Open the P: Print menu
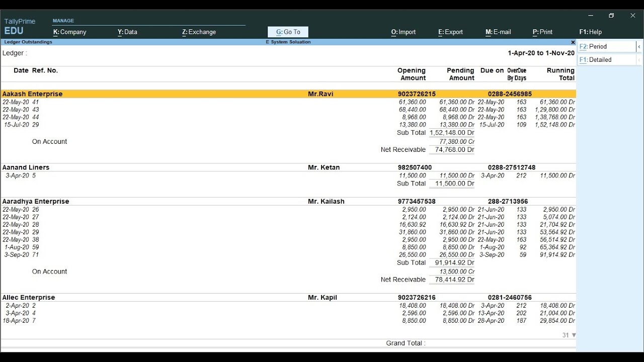Viewport: 644px width, 362px height. click(542, 32)
